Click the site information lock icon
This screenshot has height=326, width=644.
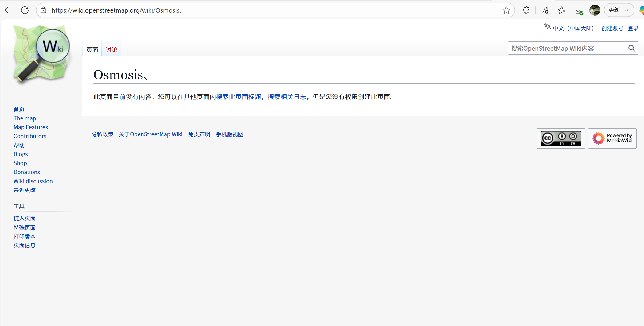[44, 10]
